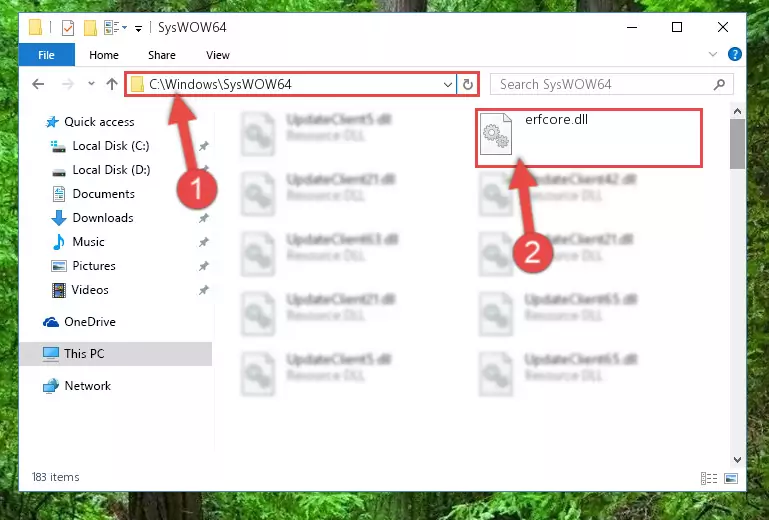Click the erfcore.dll gear file icon
The image size is (769, 520).
pos(496,133)
